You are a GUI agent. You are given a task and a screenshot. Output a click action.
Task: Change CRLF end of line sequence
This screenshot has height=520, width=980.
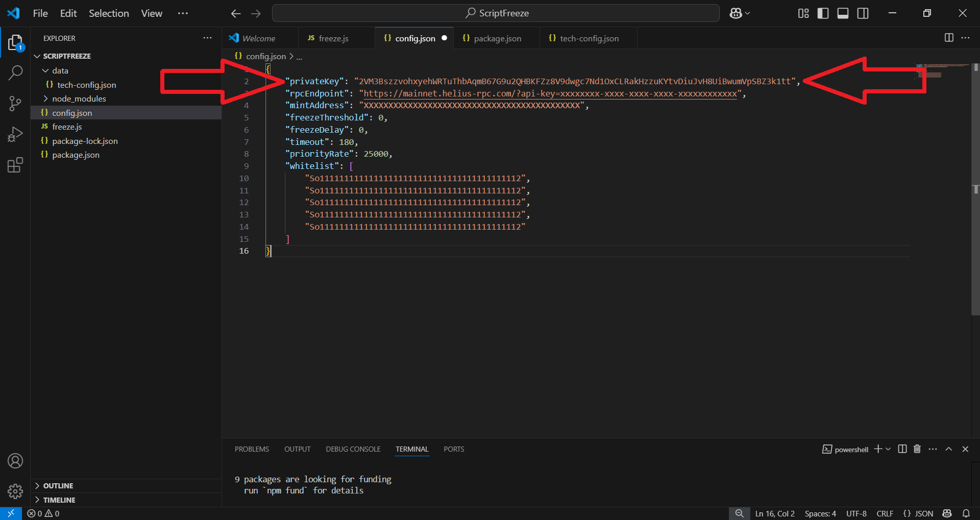tap(885, 513)
